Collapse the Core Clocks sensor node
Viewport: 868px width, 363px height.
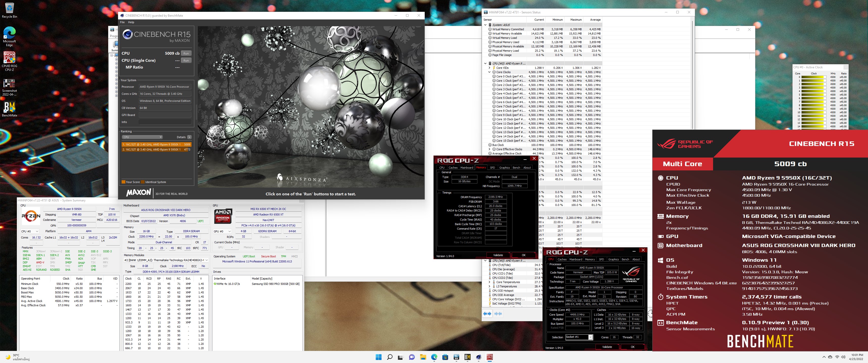tap(489, 72)
